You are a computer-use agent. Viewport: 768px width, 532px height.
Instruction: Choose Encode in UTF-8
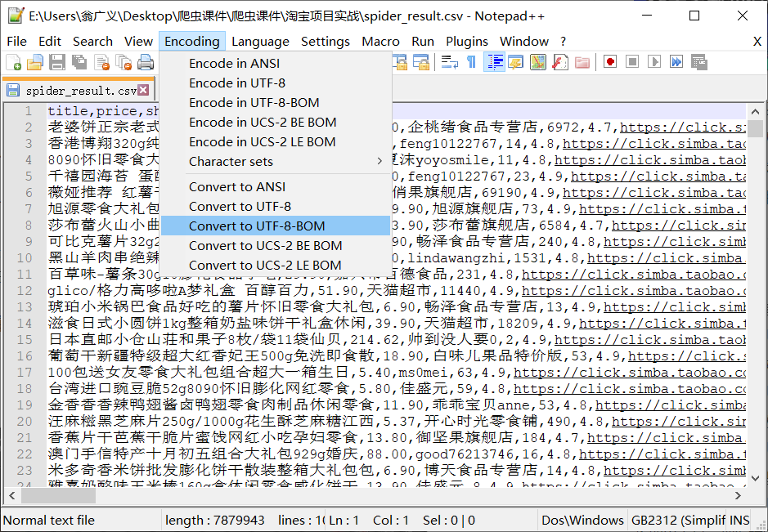pyautogui.click(x=276, y=83)
